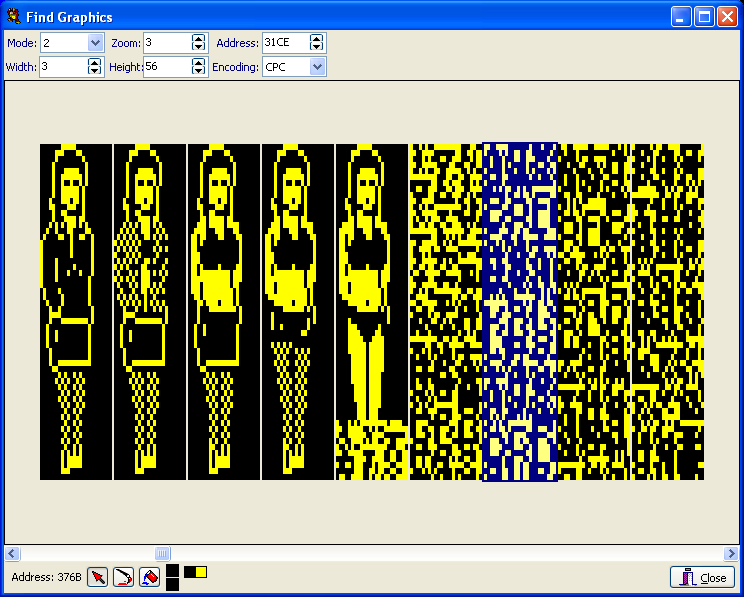Select the paint bucket fill tool
This screenshot has width=744, height=597.
click(148, 577)
